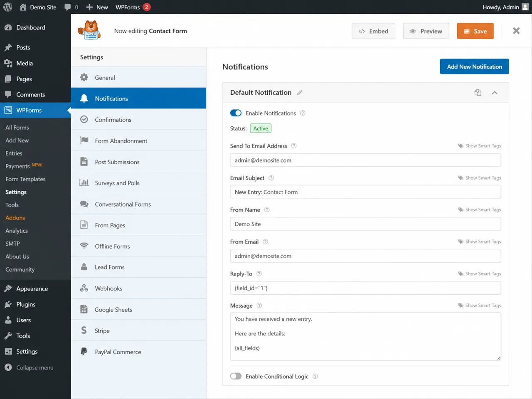This screenshot has width=532, height=399.
Task: Go to WordPress Dashboard
Action: 35,27
